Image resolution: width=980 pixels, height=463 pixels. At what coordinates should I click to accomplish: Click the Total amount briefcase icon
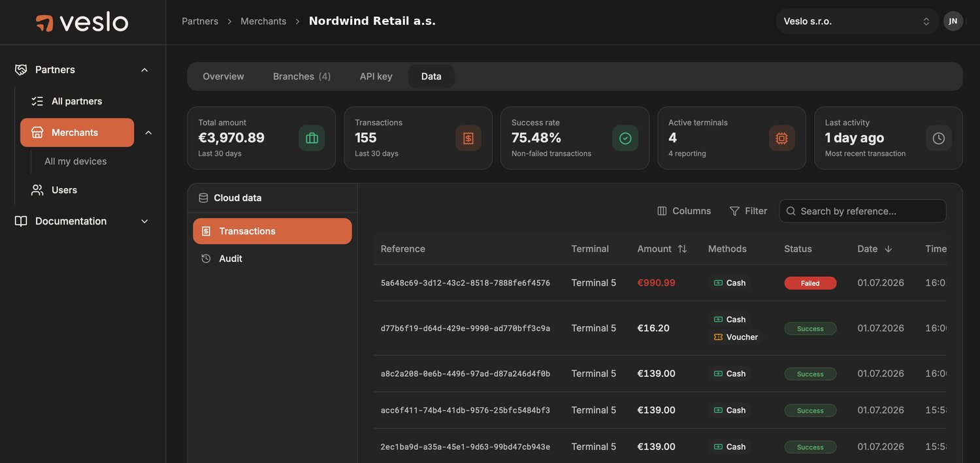coord(312,138)
